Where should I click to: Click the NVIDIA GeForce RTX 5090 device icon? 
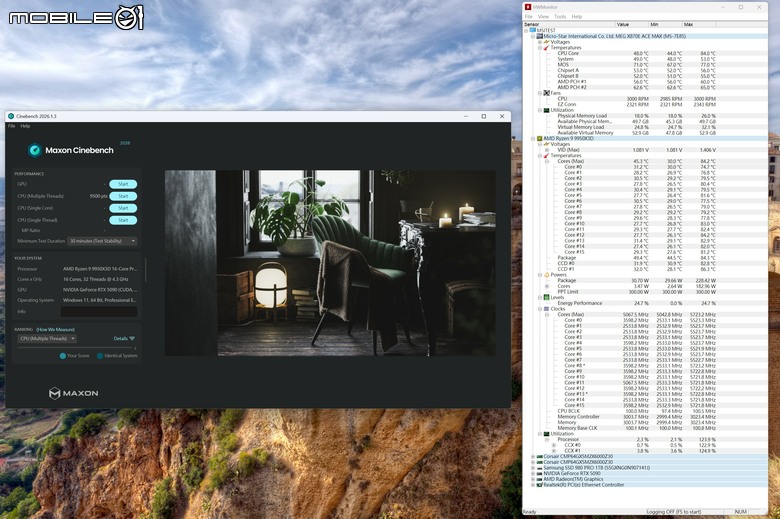pos(539,473)
